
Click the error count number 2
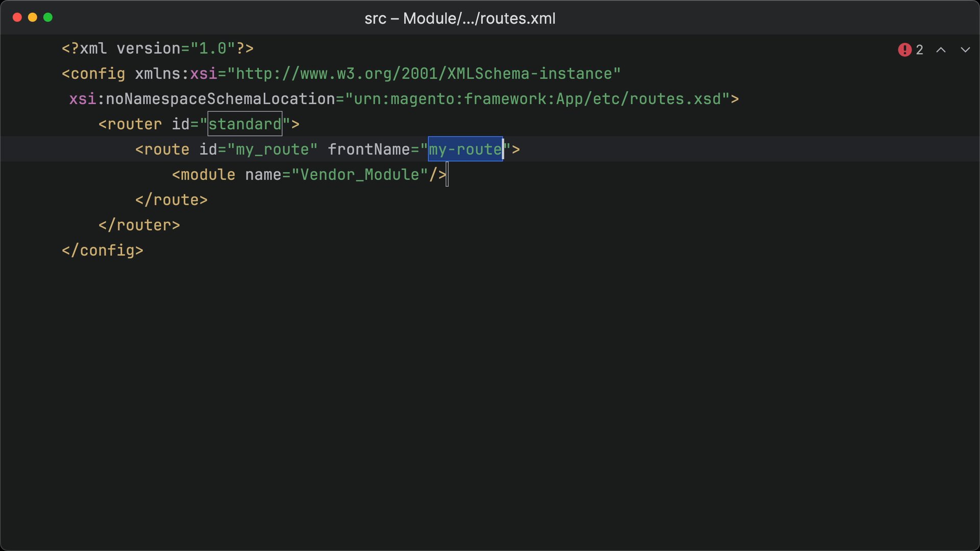click(919, 49)
